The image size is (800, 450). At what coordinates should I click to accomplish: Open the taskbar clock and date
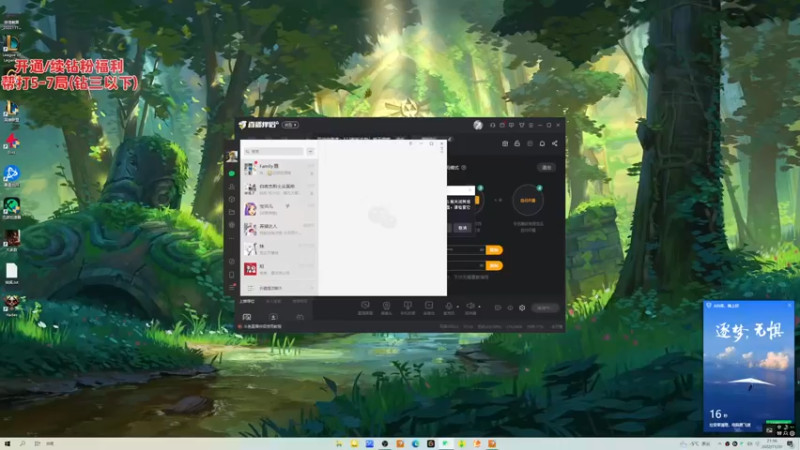pyautogui.click(x=772, y=444)
